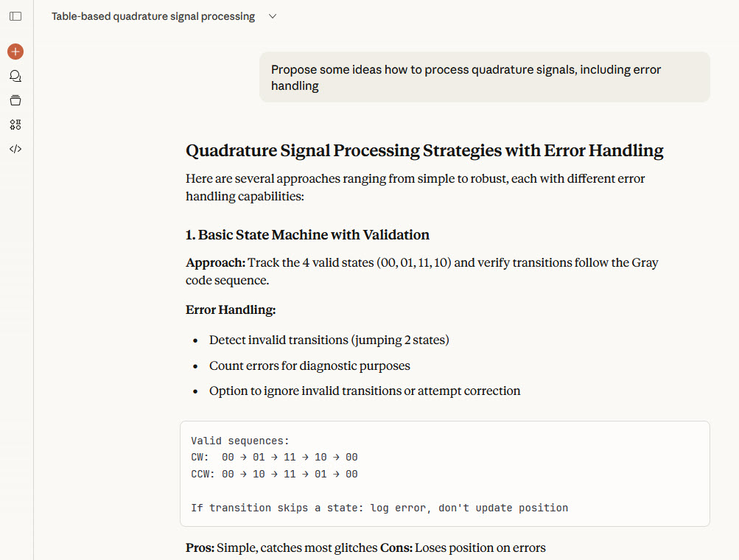739x560 pixels.
Task: Click the user prompt message bubble
Action: [484, 77]
